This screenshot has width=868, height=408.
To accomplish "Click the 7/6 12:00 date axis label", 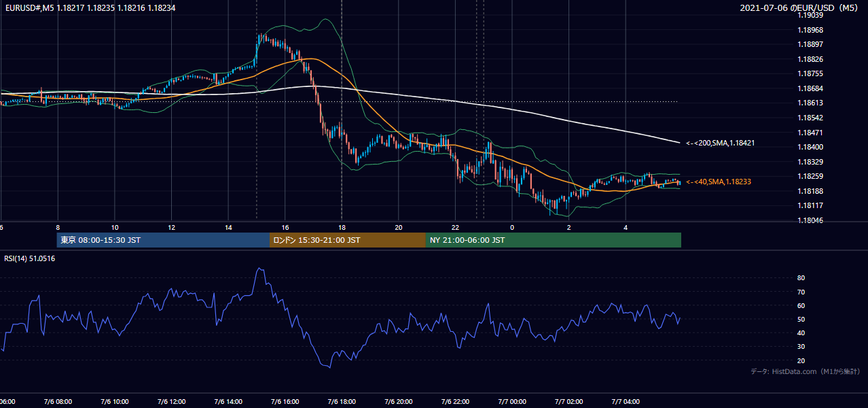I will click(171, 402).
